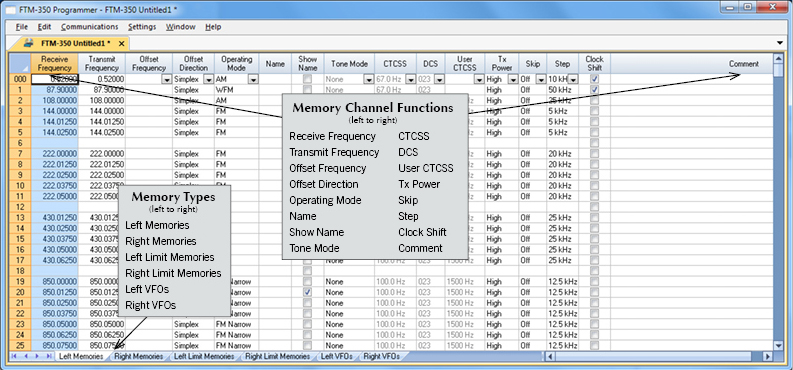The width and height of the screenshot is (793, 370).
Task: Open the Edit menu
Action: [x=45, y=27]
